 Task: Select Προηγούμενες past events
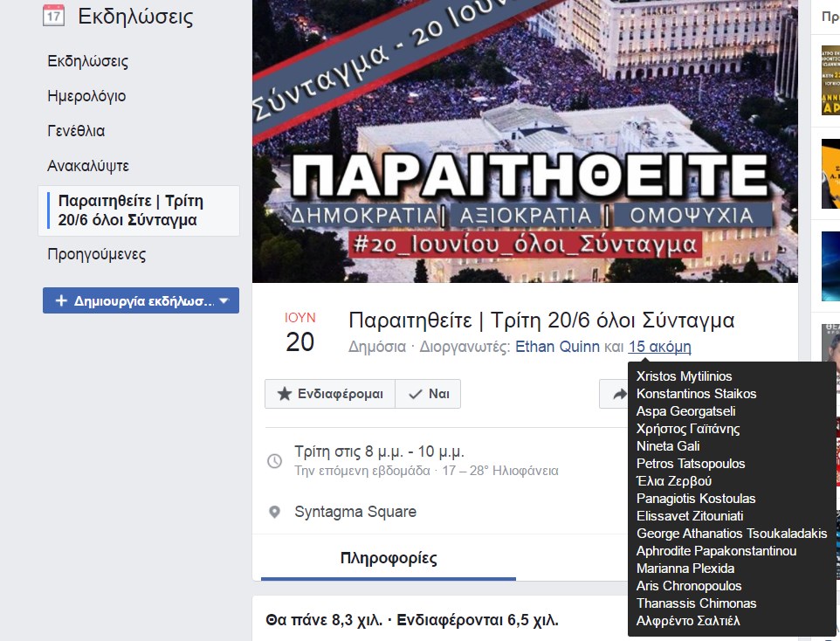pos(96,254)
